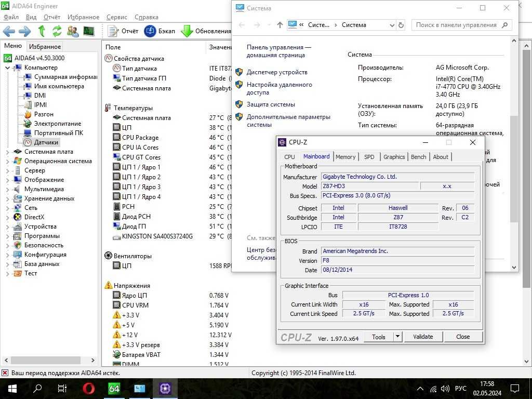532x399 pixels.
Task: Collapse the Компьютер tree node
Action: (x=7, y=68)
